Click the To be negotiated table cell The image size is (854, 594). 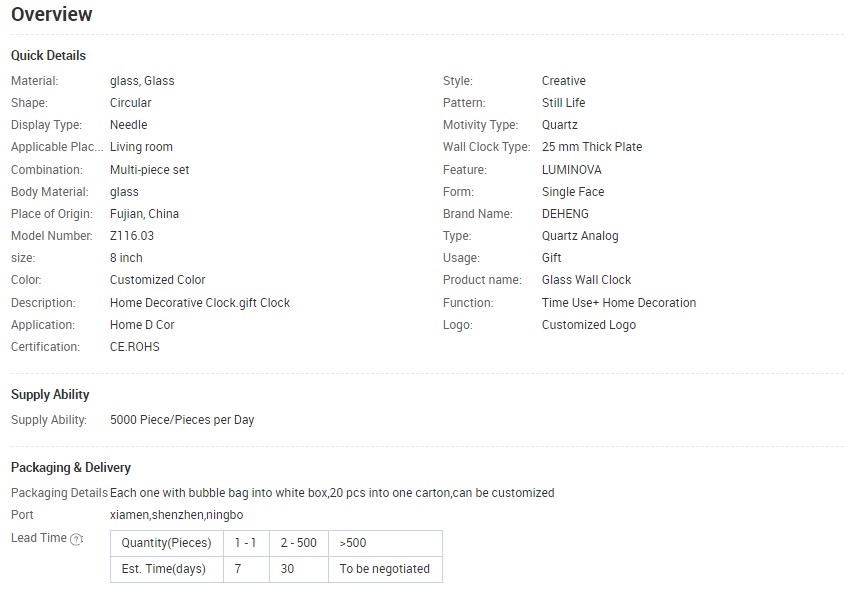[x=385, y=569]
